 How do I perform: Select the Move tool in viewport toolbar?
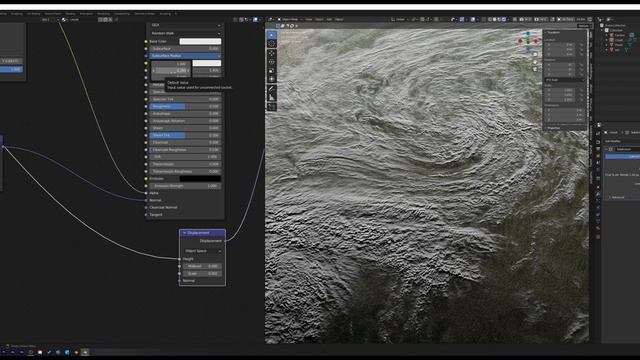(x=271, y=53)
